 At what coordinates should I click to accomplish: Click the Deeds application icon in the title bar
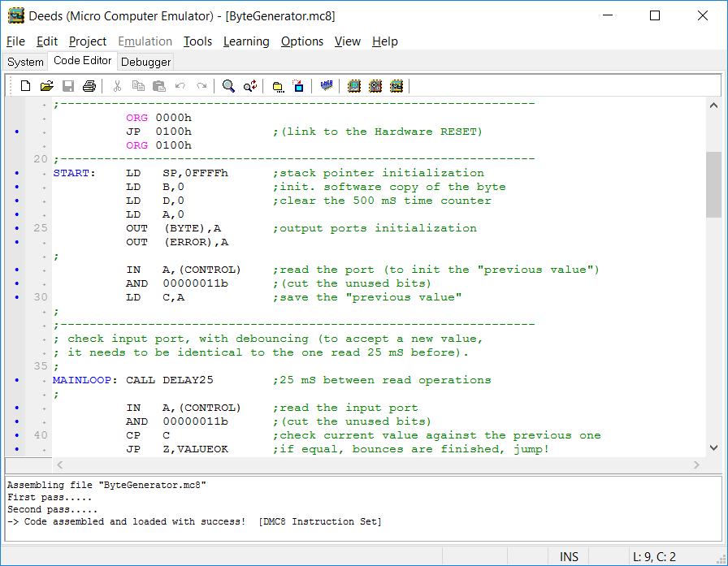click(x=16, y=15)
